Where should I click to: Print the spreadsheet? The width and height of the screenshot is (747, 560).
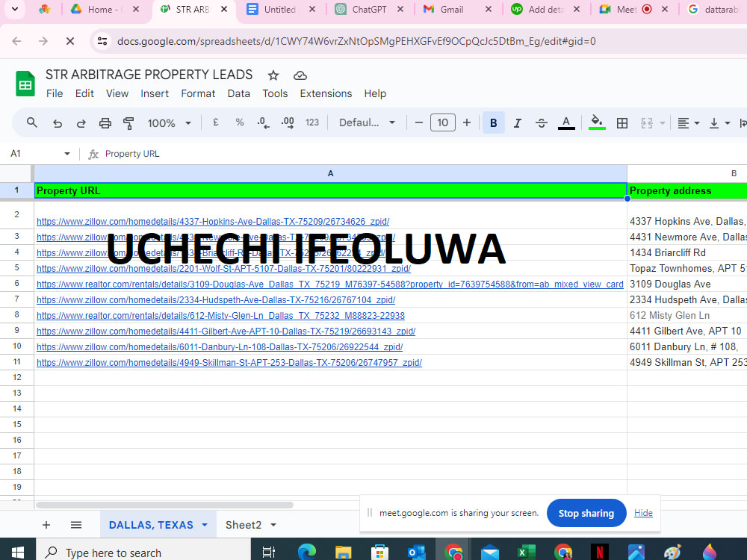(x=105, y=123)
